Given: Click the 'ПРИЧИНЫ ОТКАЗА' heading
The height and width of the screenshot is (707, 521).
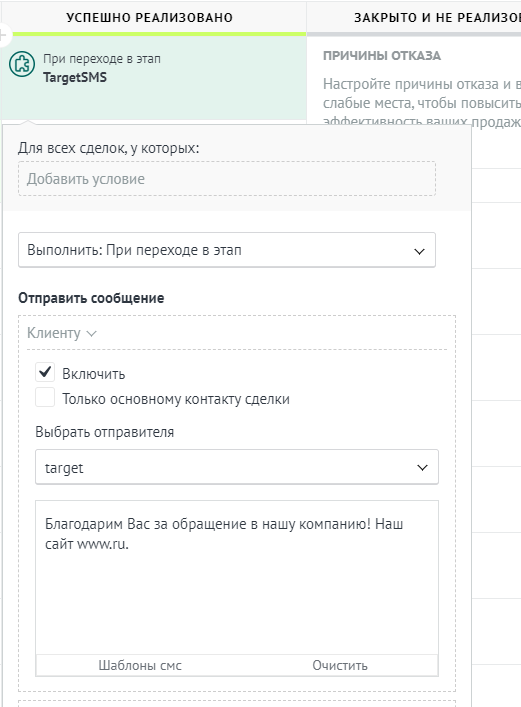Looking at the screenshot, I should [382, 56].
